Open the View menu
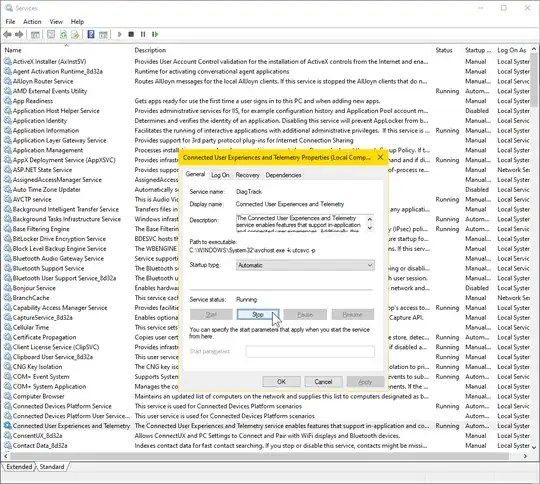 coord(56,22)
